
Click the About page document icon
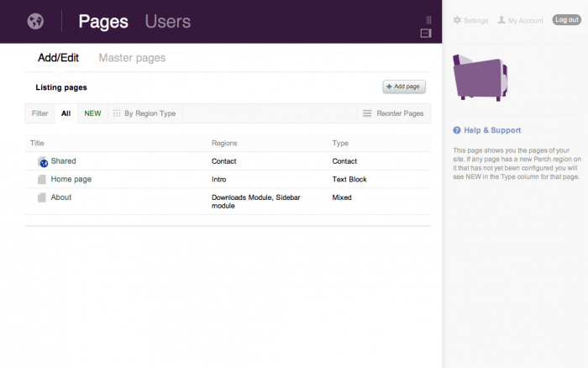(42, 197)
